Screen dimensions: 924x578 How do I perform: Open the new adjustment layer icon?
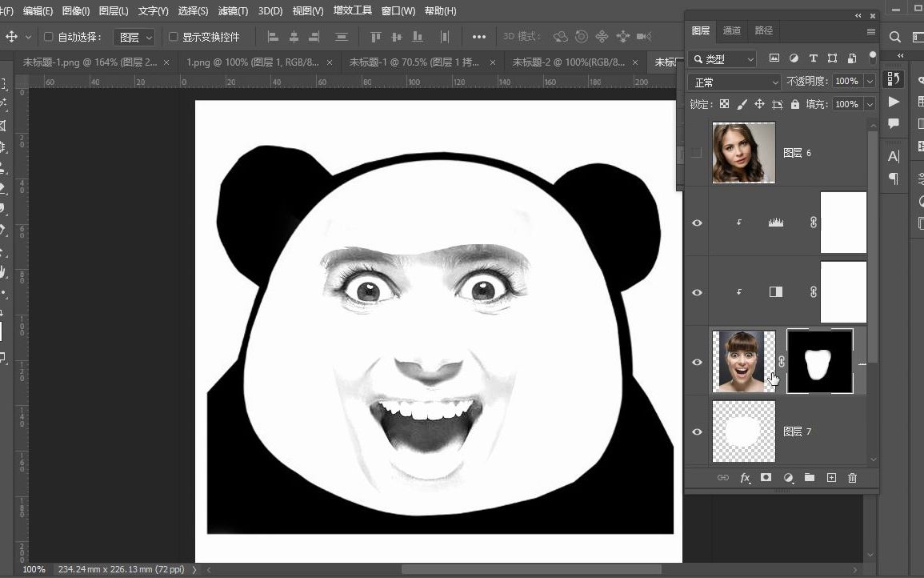(x=788, y=477)
